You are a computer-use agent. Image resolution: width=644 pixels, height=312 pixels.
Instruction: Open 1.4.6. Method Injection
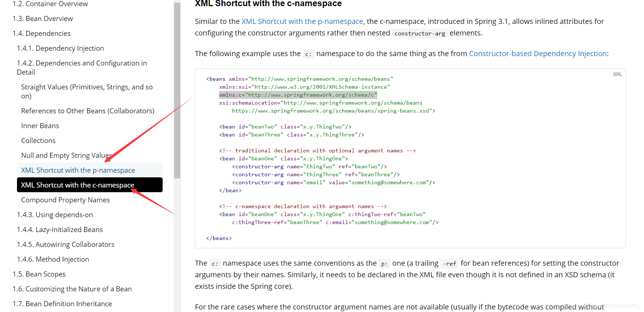[53, 259]
